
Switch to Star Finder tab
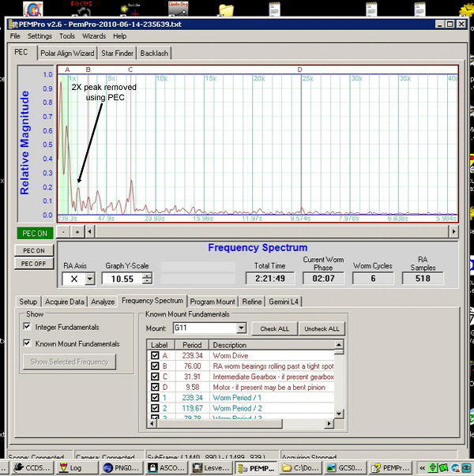(117, 53)
